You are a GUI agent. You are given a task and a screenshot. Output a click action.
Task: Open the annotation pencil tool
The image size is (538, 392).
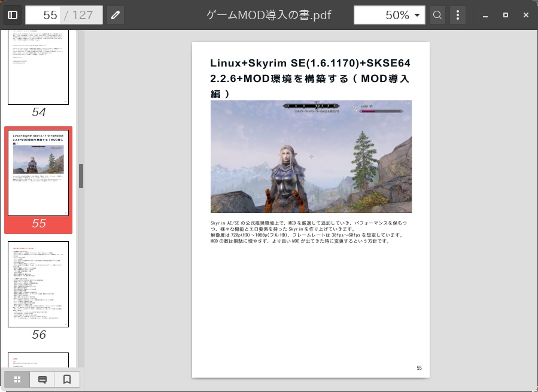click(x=115, y=15)
